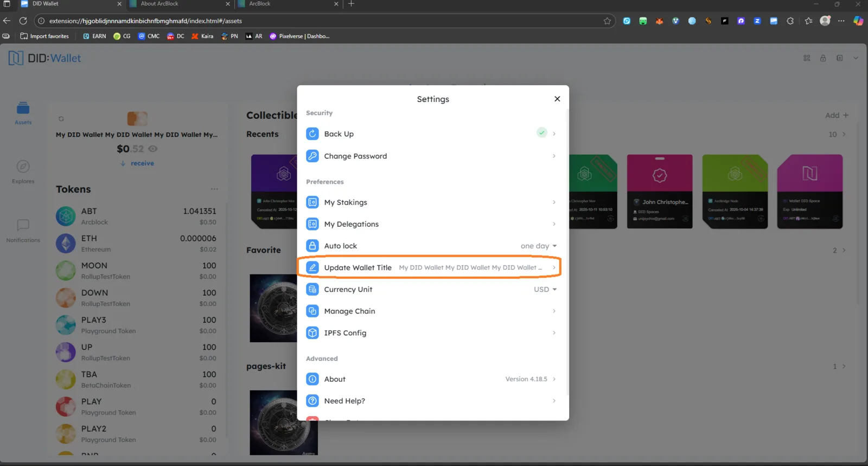Viewport: 868px width, 466px height.
Task: Click the ETH Ethereum token icon
Action: 66,244
